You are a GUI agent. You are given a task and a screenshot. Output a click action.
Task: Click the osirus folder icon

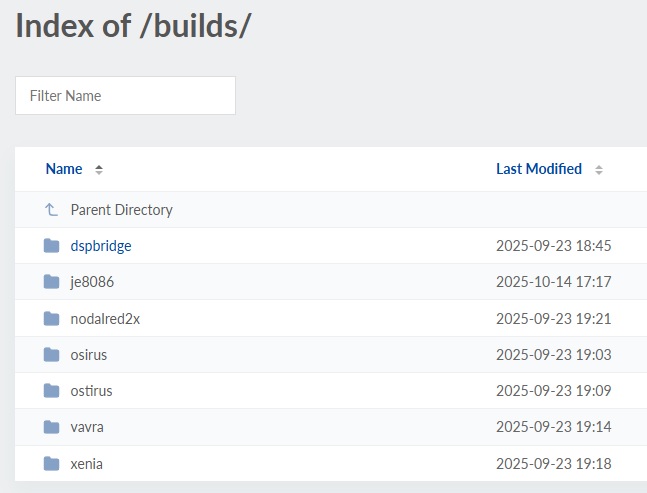click(x=52, y=355)
